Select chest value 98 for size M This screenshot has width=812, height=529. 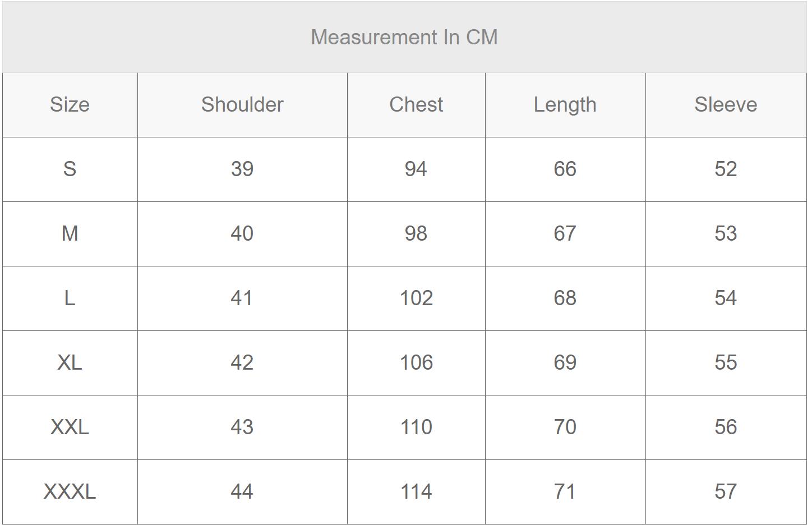point(416,233)
